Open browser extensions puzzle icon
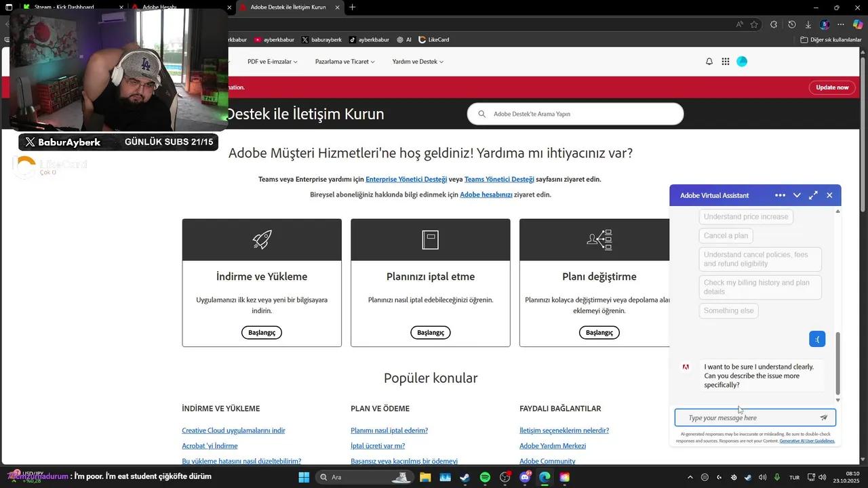Screen dimensions: 868x488 tap(774, 24)
